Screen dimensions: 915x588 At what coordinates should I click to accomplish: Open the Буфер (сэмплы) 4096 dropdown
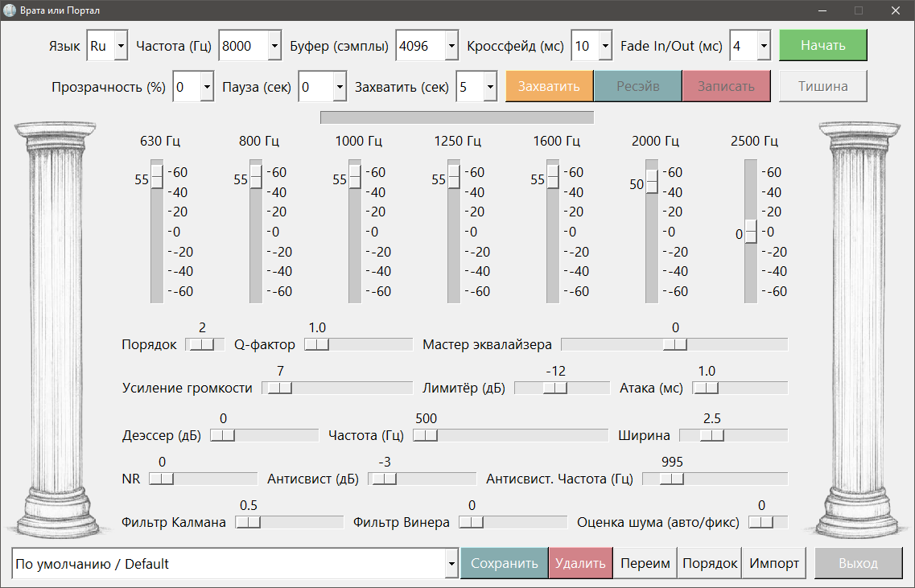point(451,46)
